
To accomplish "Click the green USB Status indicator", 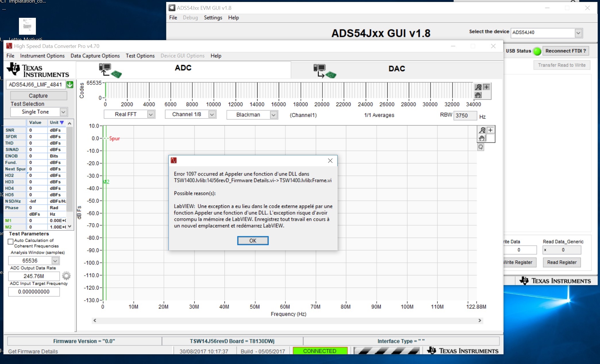I will 537,51.
